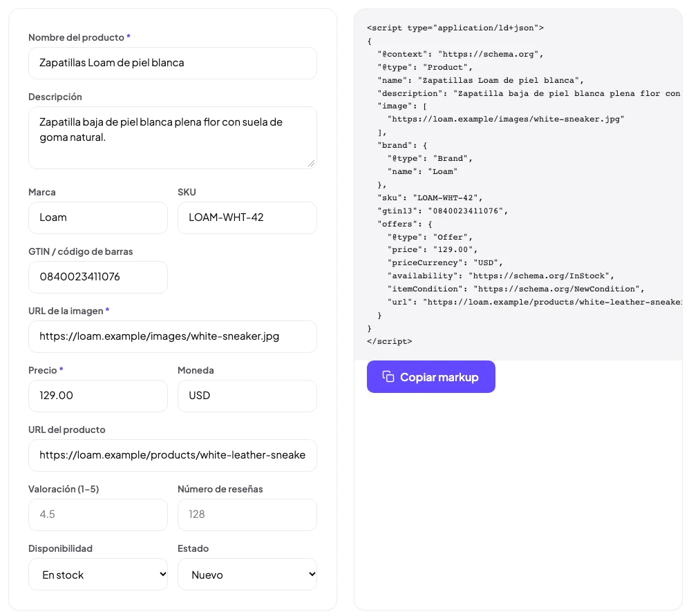The image size is (691, 616).
Task: Click the "name": "Zapatillas Loam" code line
Action: pos(480,80)
